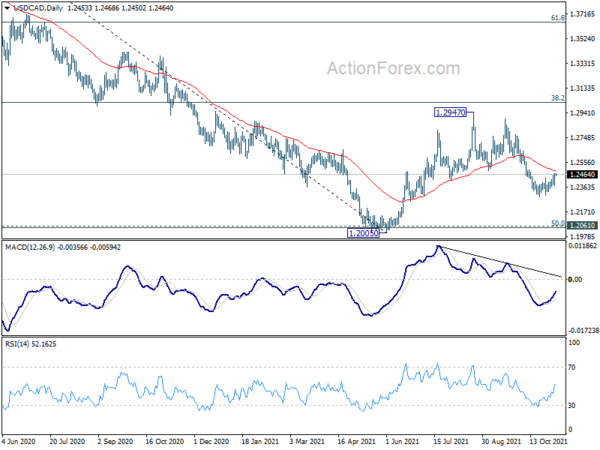Select the 1.20050 low price label
Viewport: 600px width, 450px height.
click(365, 232)
